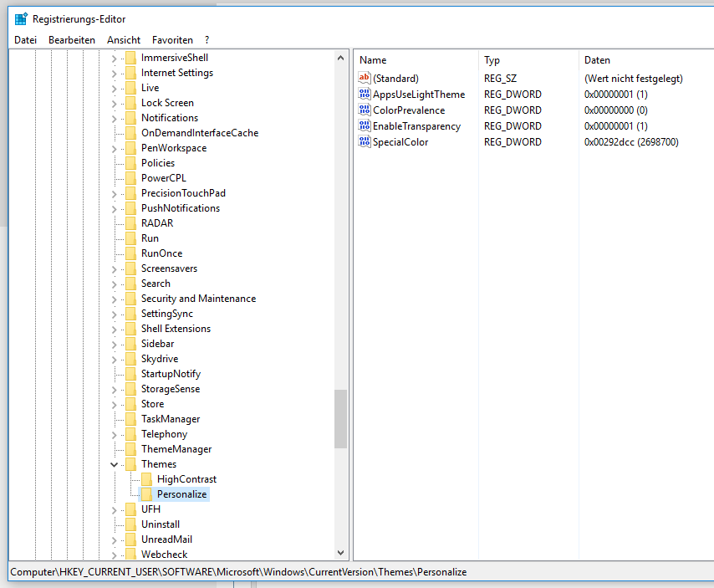Click REG_SZ type of the (Standard) row
Screen dimensions: 714x588
pos(501,79)
